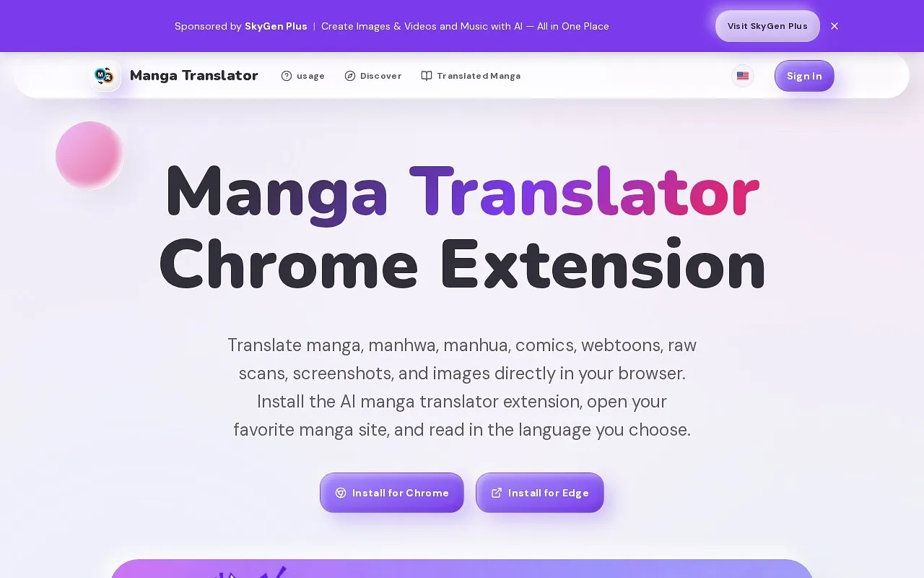Click the Manga Translator site title
The width and height of the screenshot is (924, 578).
click(x=194, y=75)
